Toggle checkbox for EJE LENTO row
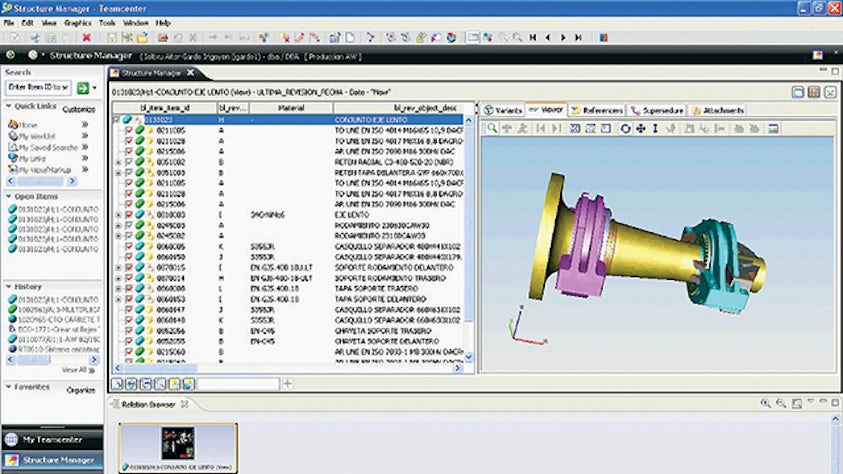Viewport: 843px width, 474px height. tap(129, 214)
